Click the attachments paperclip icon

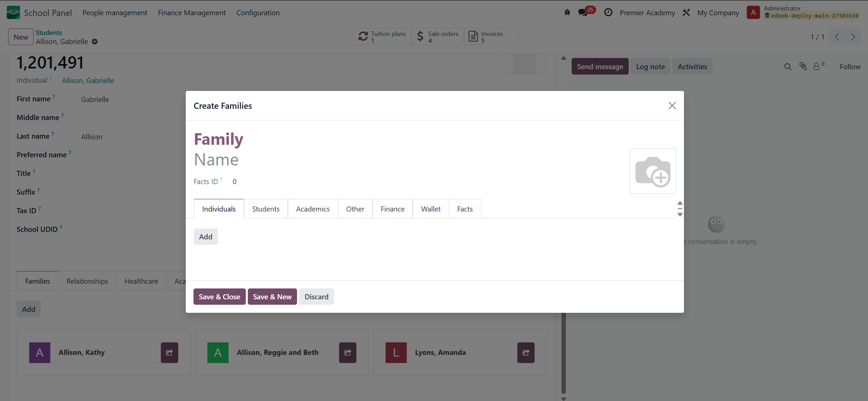pos(803,66)
